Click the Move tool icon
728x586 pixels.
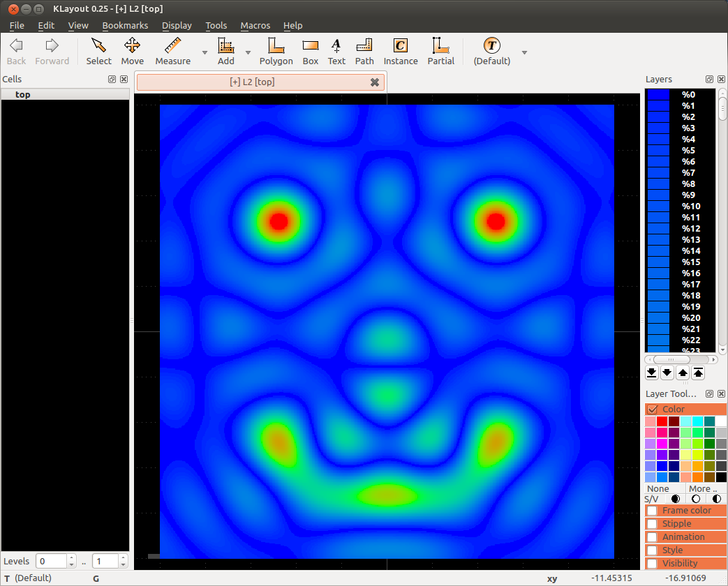click(132, 52)
